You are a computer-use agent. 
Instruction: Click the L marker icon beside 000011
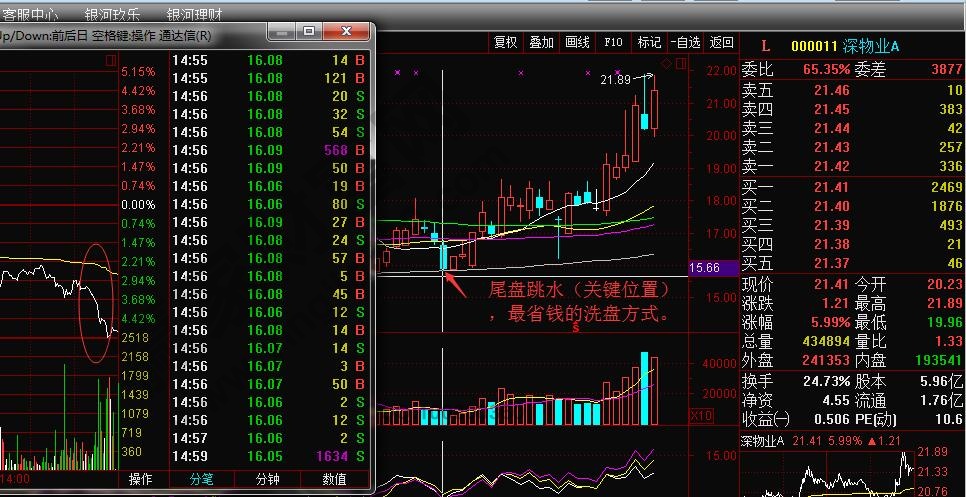coord(765,46)
